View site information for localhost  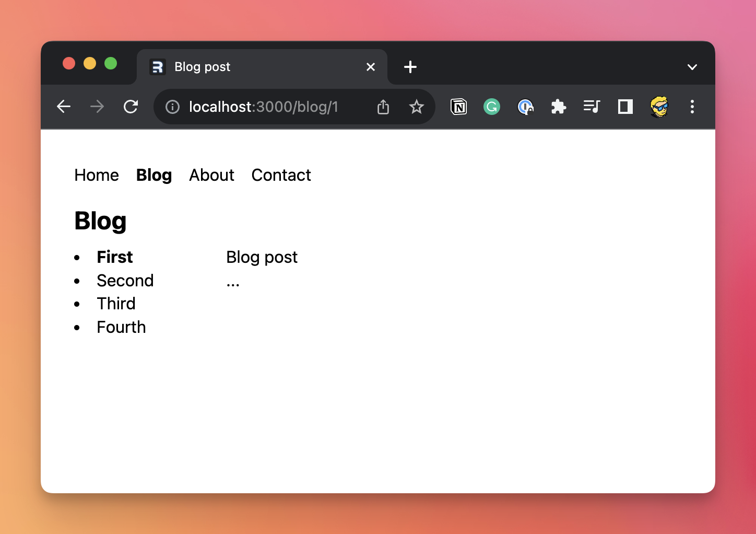pos(172,107)
